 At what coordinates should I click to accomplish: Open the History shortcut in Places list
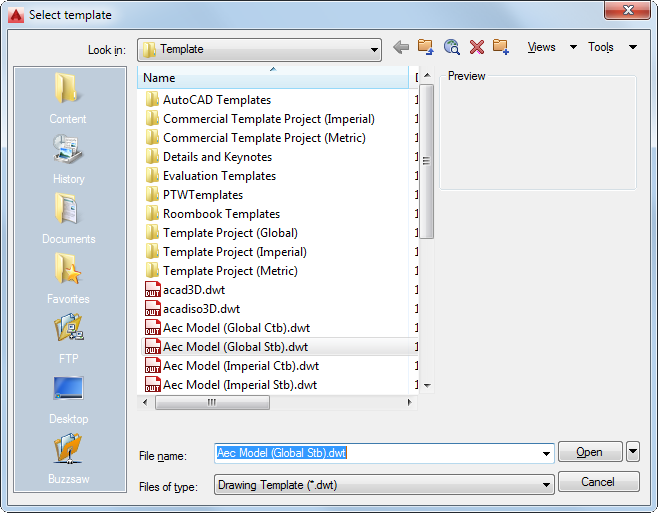68,160
